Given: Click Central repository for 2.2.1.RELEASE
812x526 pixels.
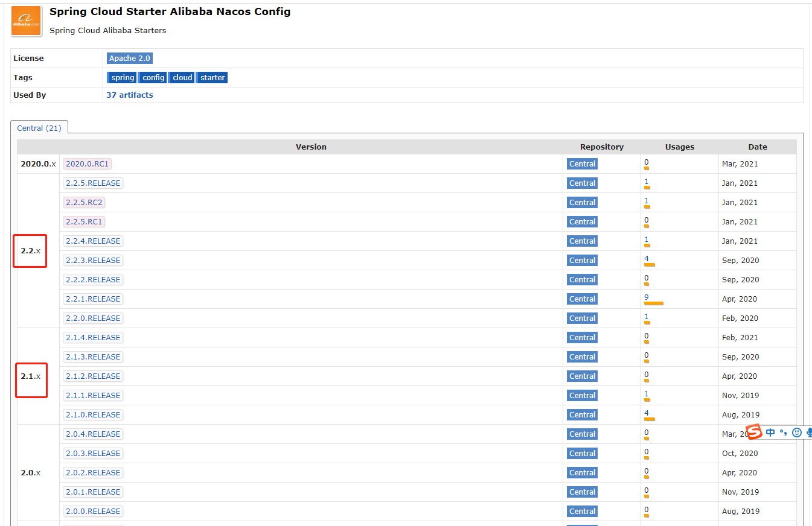Looking at the screenshot, I should 582,299.
